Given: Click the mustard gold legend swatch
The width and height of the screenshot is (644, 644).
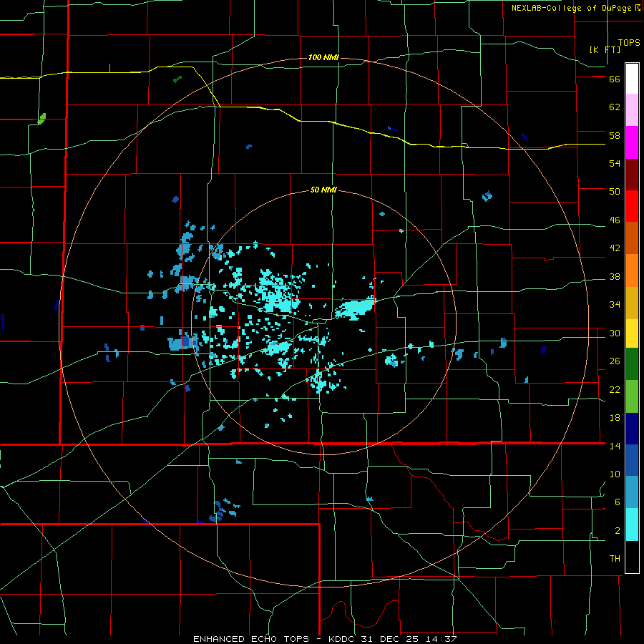Looking at the screenshot, I should pyautogui.click(x=632, y=303).
